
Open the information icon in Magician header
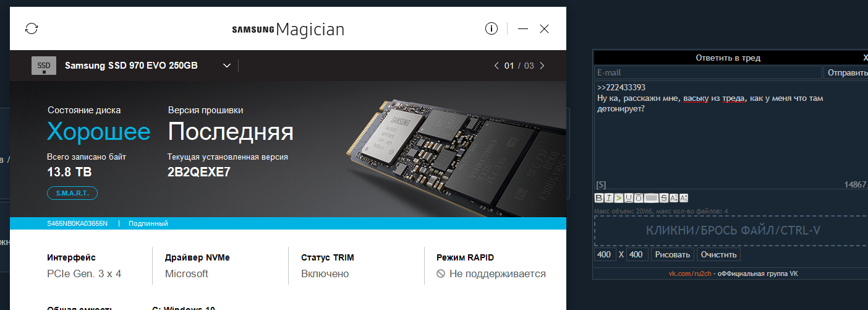(x=491, y=28)
